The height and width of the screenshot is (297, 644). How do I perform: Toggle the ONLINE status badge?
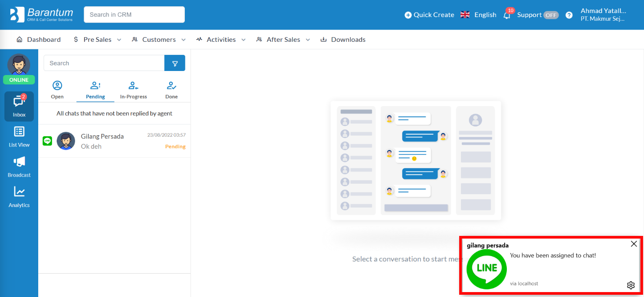[19, 80]
